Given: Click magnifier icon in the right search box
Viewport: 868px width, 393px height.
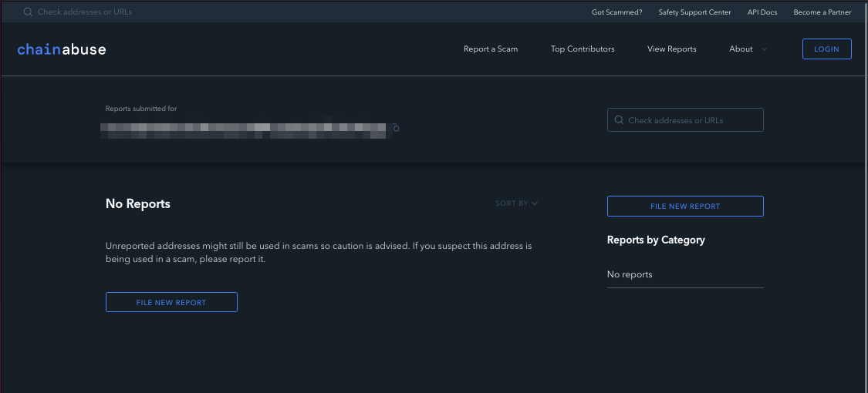Looking at the screenshot, I should coord(619,120).
